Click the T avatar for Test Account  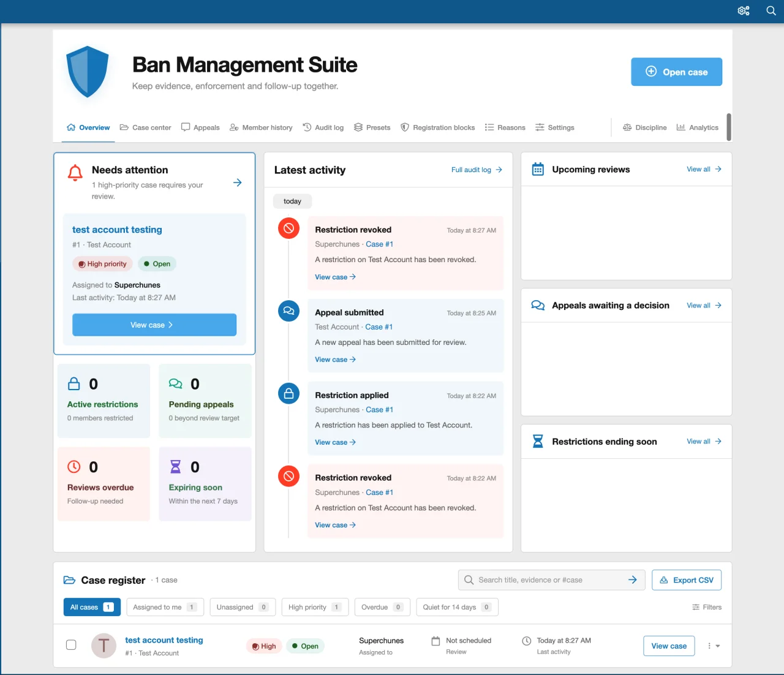[104, 646]
